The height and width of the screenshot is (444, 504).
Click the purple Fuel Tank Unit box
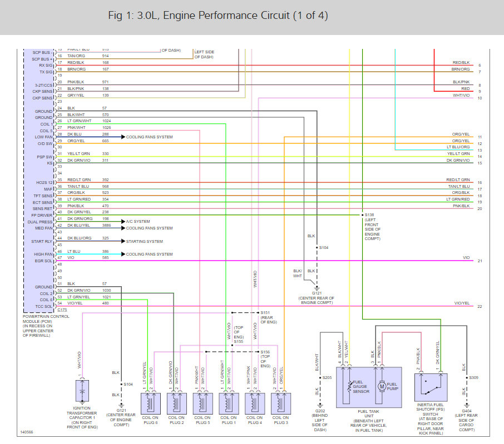(x=369, y=387)
